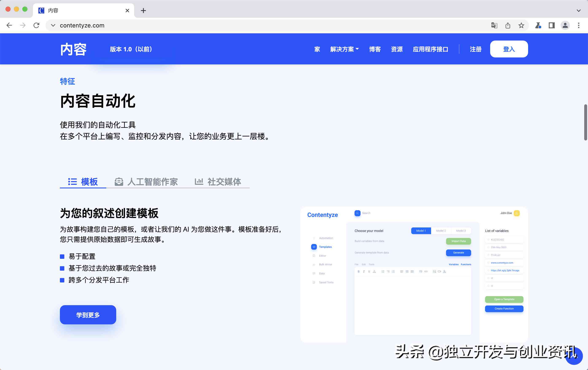Switch to the 社交媒体 tab
Image resolution: width=588 pixels, height=370 pixels.
[218, 182]
